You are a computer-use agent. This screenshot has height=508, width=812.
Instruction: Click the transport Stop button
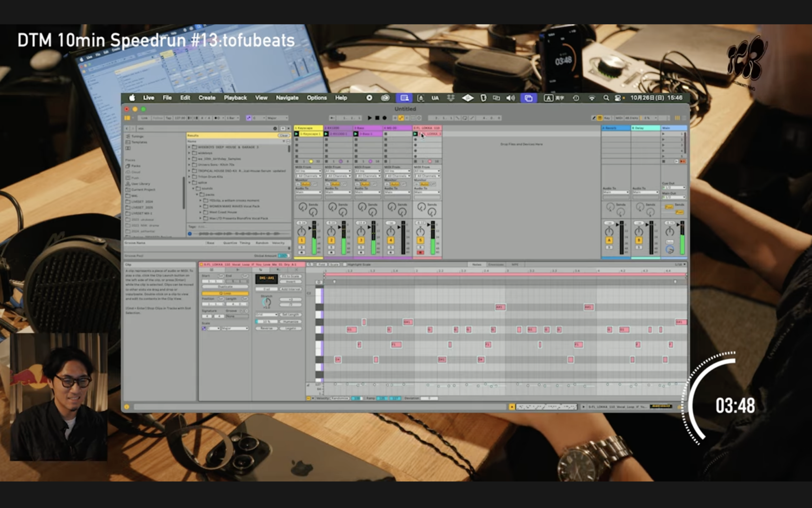(377, 118)
